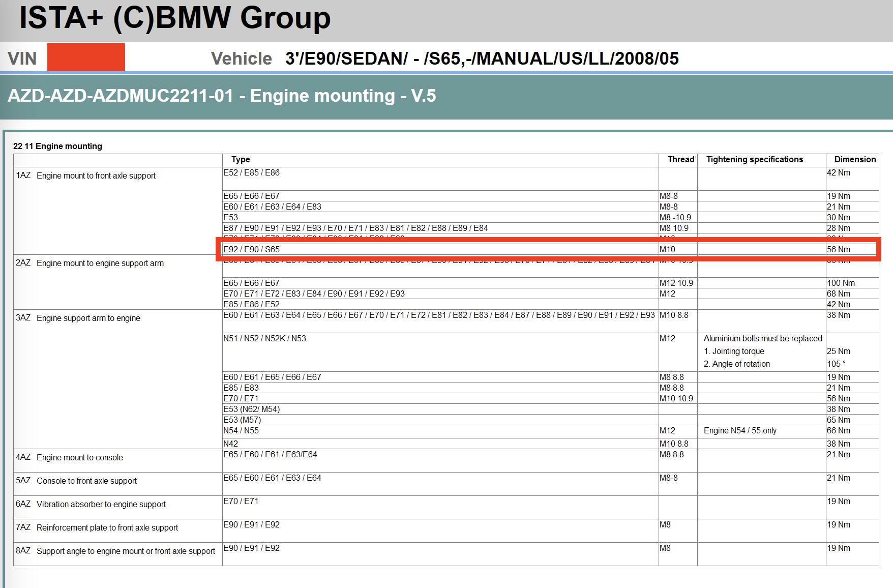Click the "Type" column header
Image resolution: width=893 pixels, height=588 pixels.
click(241, 159)
